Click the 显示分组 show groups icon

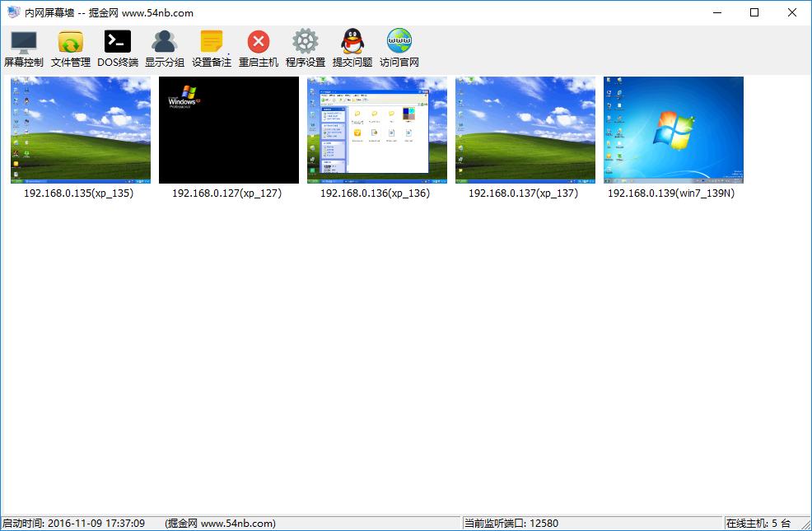click(165, 49)
